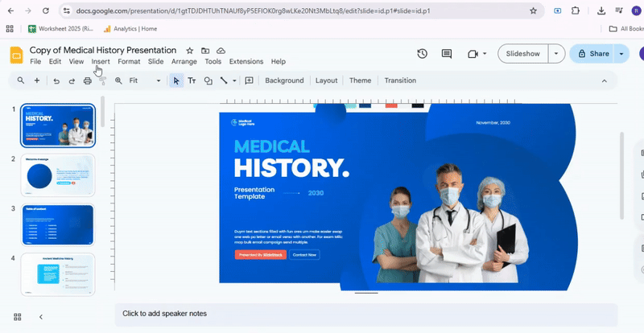Star this presentation
Screen dimensions: 644x333
(190, 51)
